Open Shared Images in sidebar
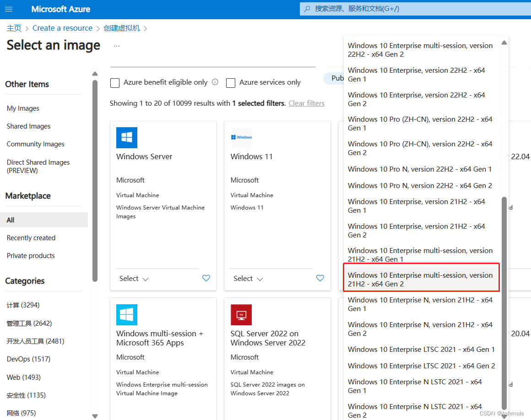The height and width of the screenshot is (420, 531). 28,126
